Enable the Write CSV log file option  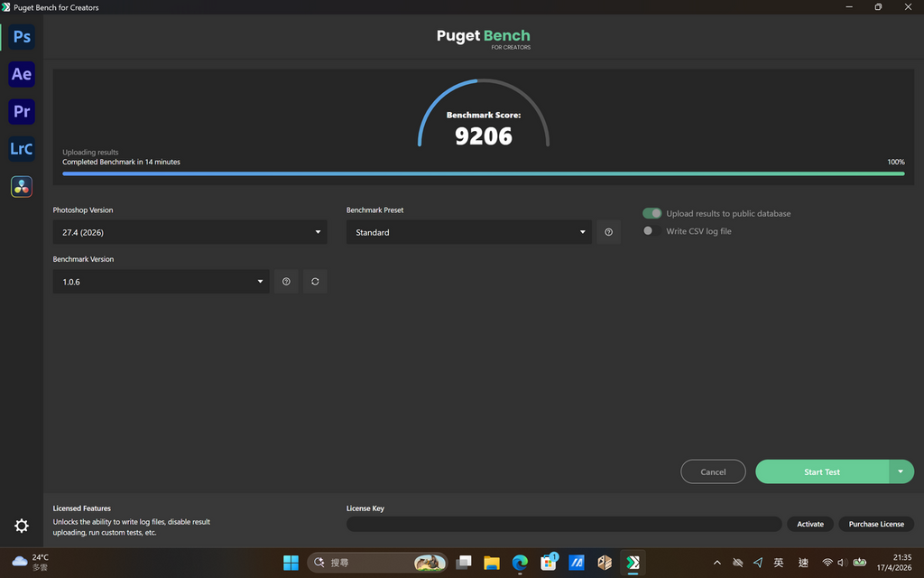click(648, 230)
